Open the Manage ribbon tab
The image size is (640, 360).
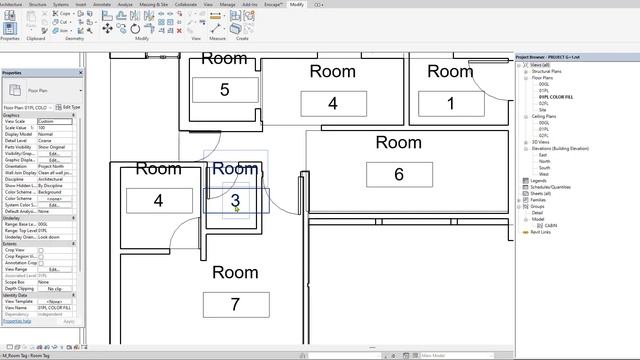227,4
